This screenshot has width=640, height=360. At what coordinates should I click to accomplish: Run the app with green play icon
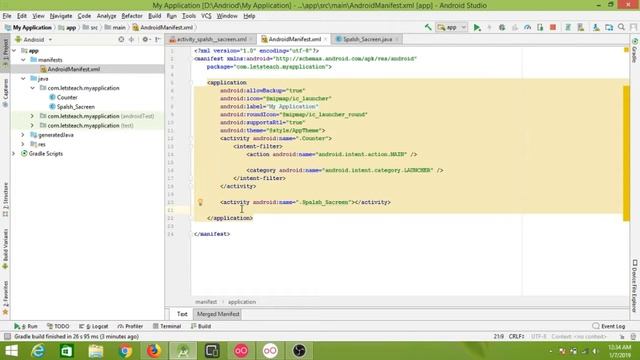tap(476, 27)
